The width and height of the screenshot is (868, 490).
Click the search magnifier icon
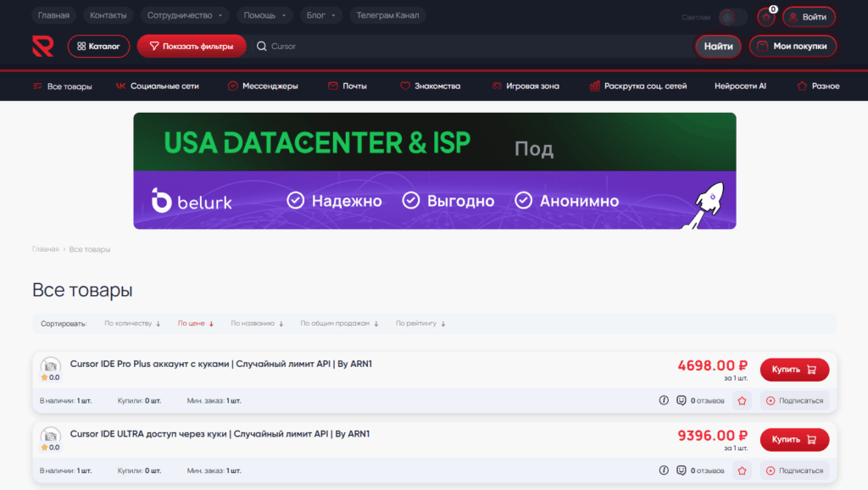[x=262, y=47]
